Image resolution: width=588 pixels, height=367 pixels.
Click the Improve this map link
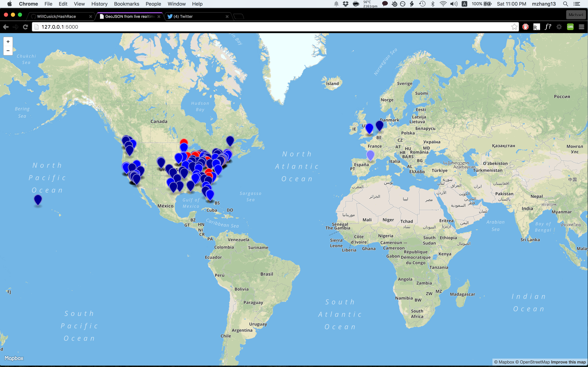pyautogui.click(x=568, y=362)
